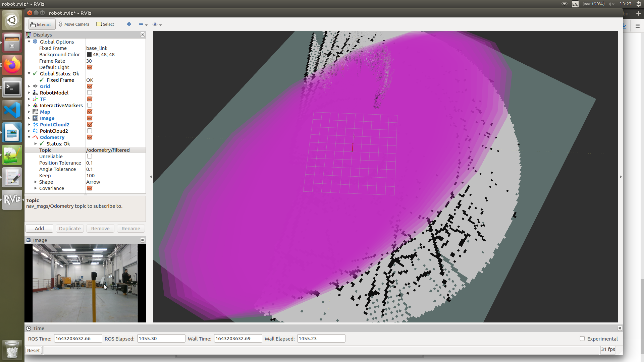The height and width of the screenshot is (362, 644).
Task: Select the Move Camera tool
Action: (73, 24)
